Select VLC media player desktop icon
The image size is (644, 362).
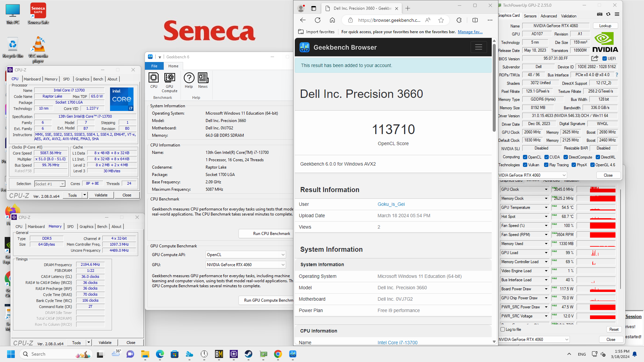click(38, 50)
